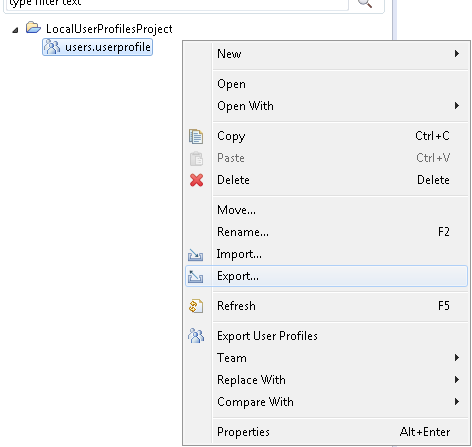Click the Import tray icon
The height and width of the screenshot is (447, 472).
pos(195,255)
